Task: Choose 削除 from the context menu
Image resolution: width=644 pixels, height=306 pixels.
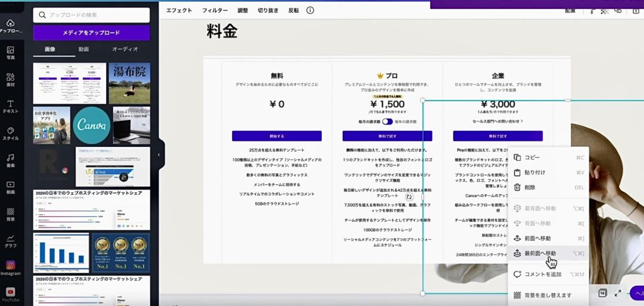Action: pos(548,187)
